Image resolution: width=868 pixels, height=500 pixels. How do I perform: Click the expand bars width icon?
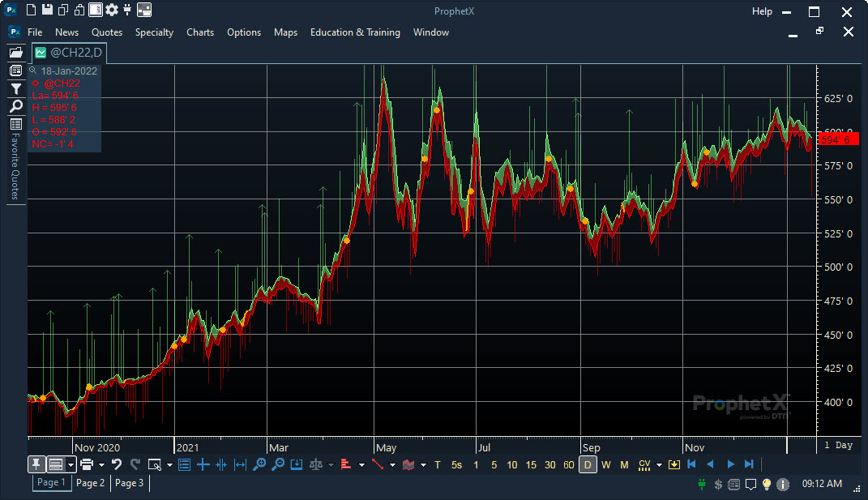tap(240, 464)
